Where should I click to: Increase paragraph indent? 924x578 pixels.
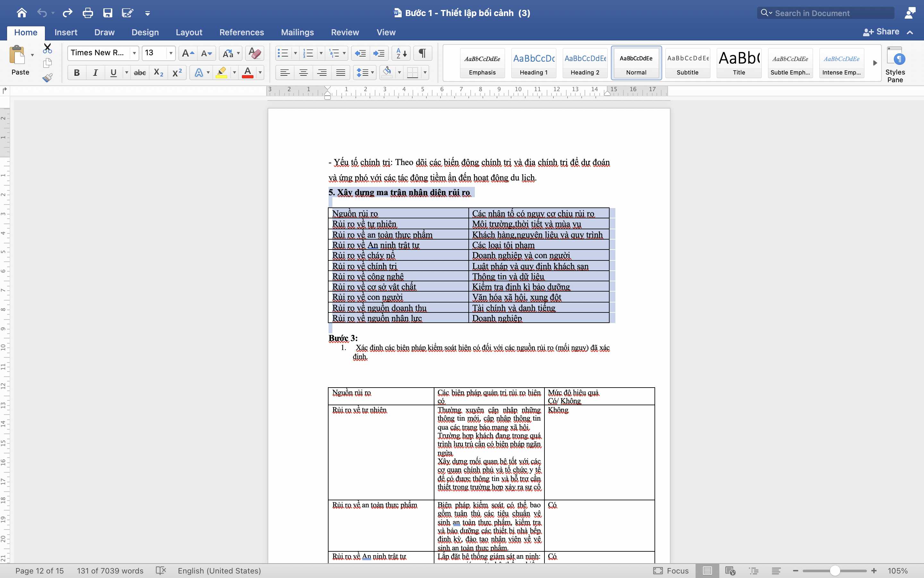[379, 53]
